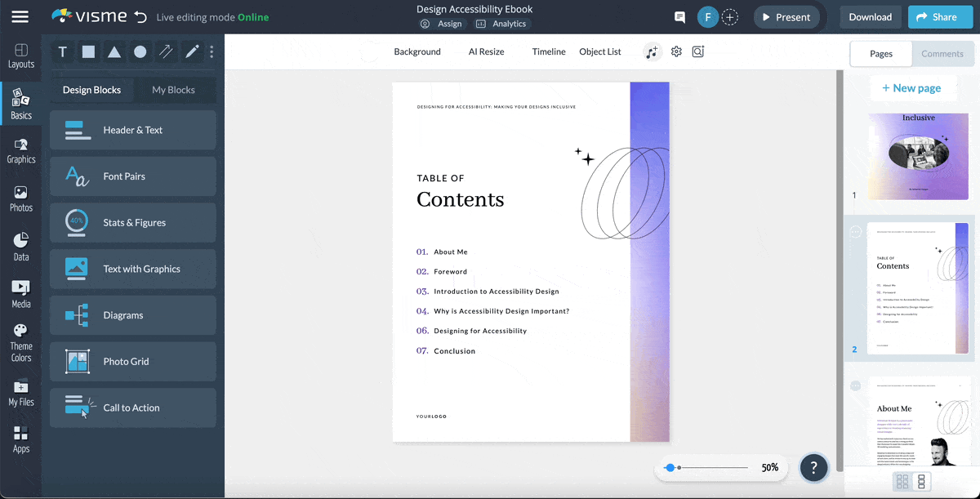Select the Circle shape tool

(x=139, y=51)
